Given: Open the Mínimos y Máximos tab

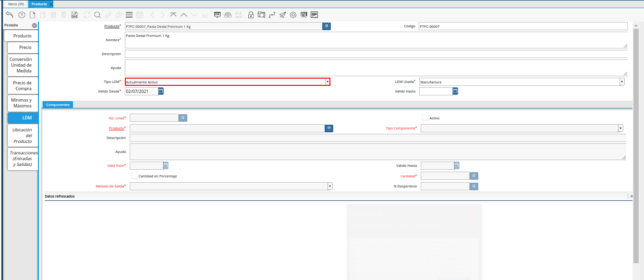Looking at the screenshot, I should [x=22, y=103].
